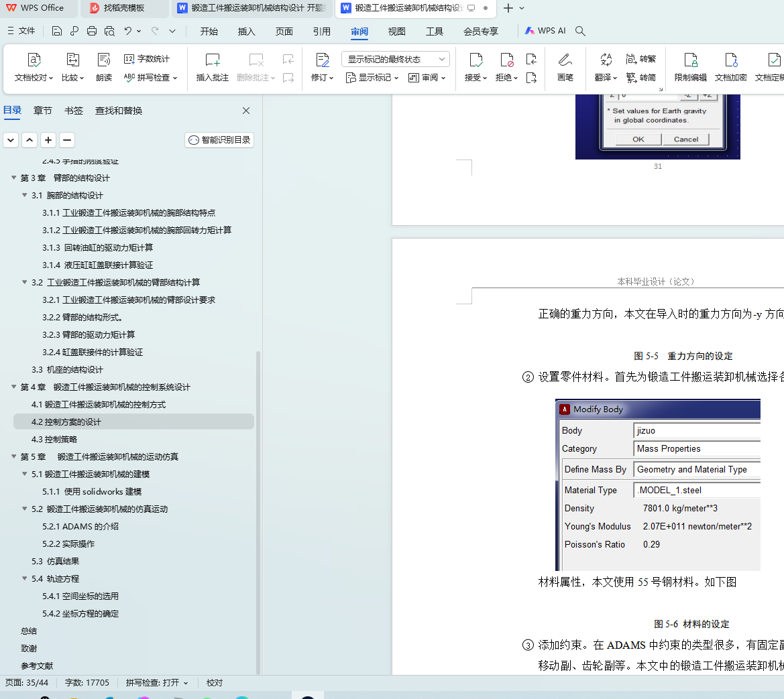This screenshot has height=699, width=784.
Task: Convert text with 转繁 traditional Chinese
Action: pyautogui.click(x=640, y=59)
